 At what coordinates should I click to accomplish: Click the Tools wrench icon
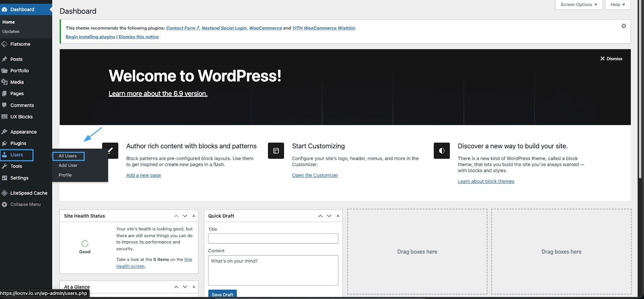(x=5, y=166)
